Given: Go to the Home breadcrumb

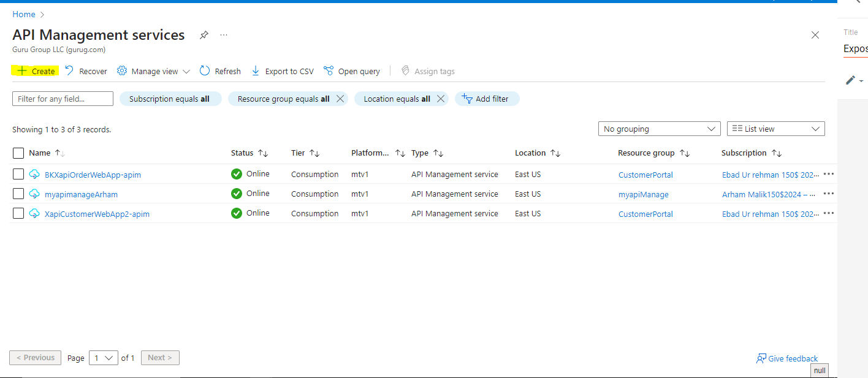Looking at the screenshot, I should 24,14.
